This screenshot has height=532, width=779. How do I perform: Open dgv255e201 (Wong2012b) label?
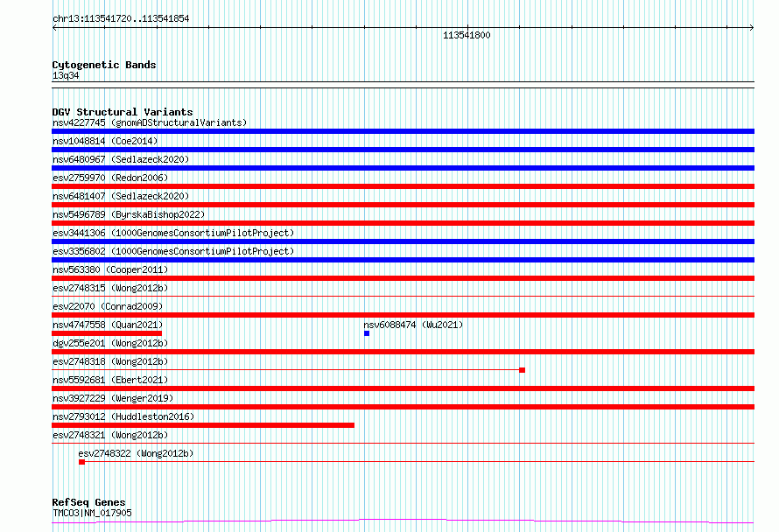110,343
